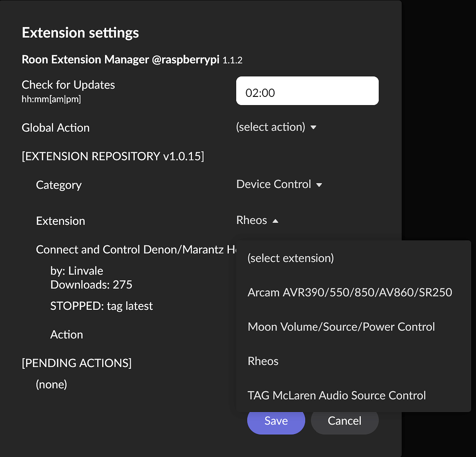
Task: Click the [PENDING ACTIONS] section header
Action: point(76,363)
